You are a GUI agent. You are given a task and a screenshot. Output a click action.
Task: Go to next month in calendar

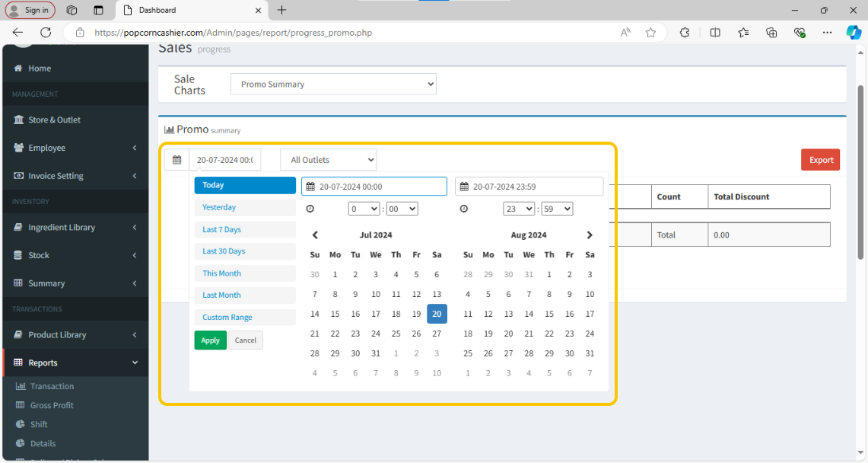click(x=590, y=235)
